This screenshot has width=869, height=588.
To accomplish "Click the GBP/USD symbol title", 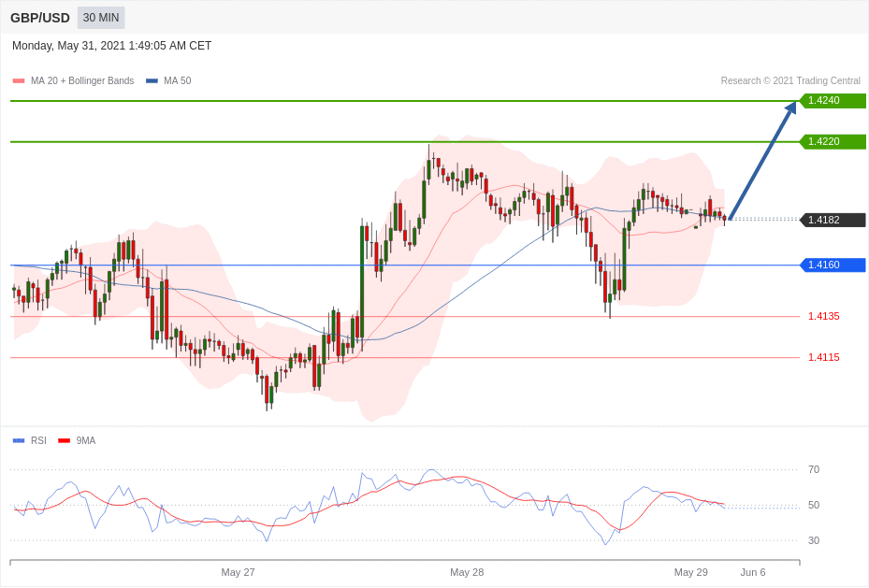I will [x=40, y=18].
